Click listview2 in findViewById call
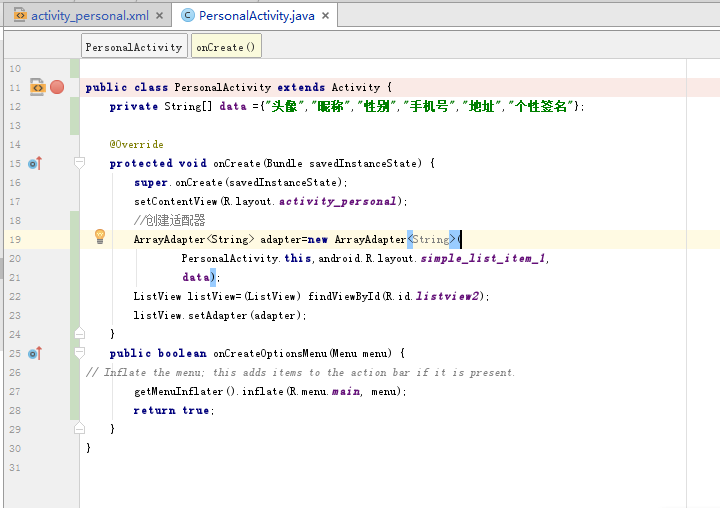 (x=447, y=296)
